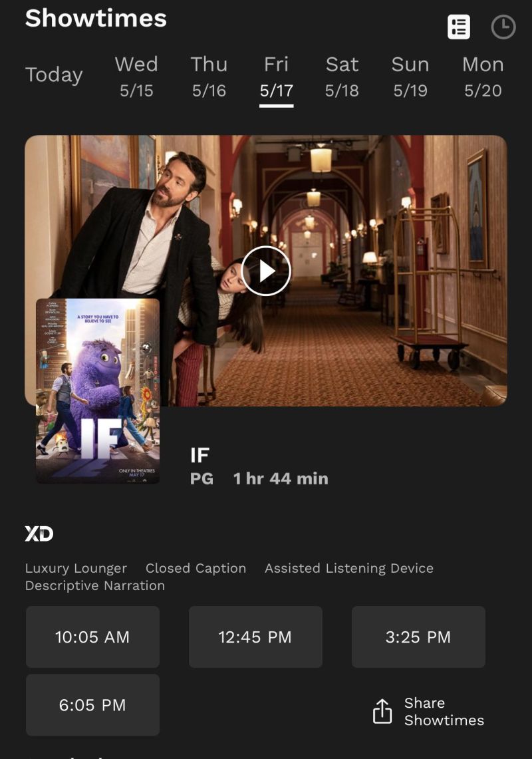The width and height of the screenshot is (532, 759).
Task: Choose the 3:25 PM showtime
Action: pos(418,637)
